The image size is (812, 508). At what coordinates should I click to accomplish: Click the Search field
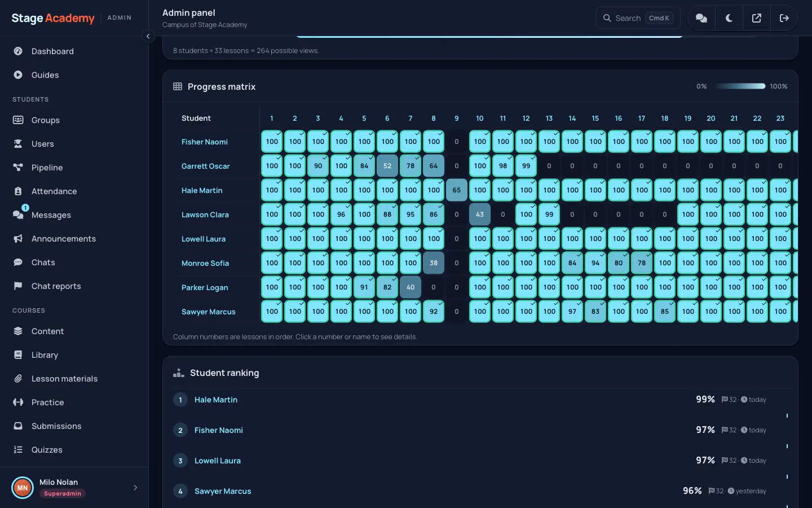[x=638, y=18]
